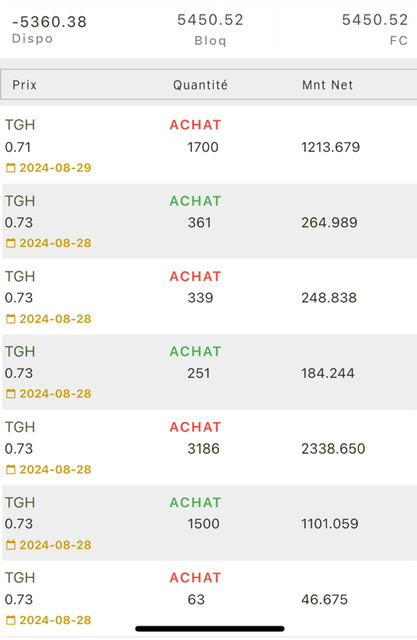Image resolution: width=417 pixels, height=640 pixels.
Task: Open the Dispo balance -5360.38
Action: [x=49, y=22]
